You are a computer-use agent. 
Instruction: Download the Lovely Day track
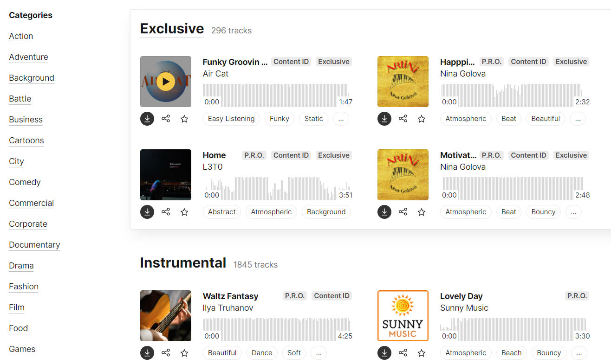(x=384, y=353)
